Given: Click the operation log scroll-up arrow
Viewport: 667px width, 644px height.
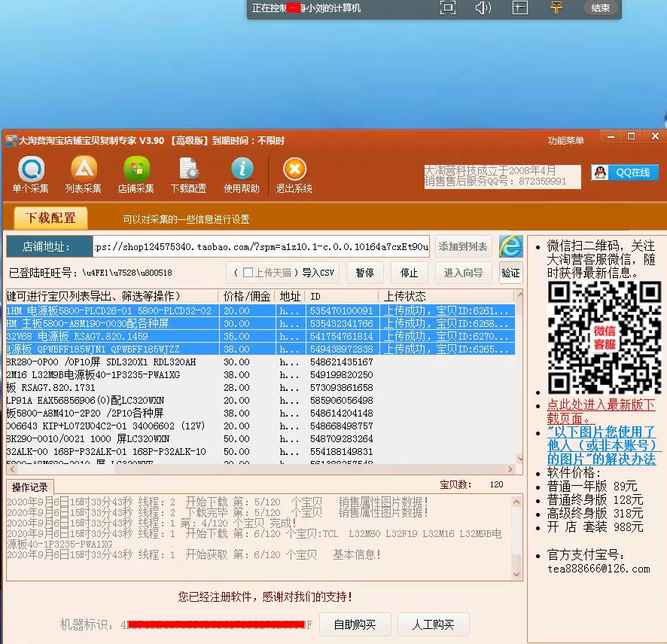Looking at the screenshot, I should 516,502.
